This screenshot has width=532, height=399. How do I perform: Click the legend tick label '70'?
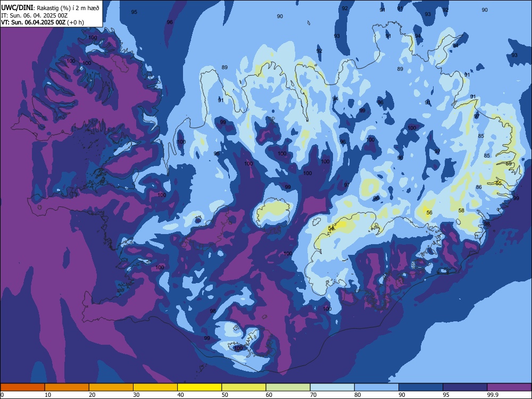(x=313, y=395)
